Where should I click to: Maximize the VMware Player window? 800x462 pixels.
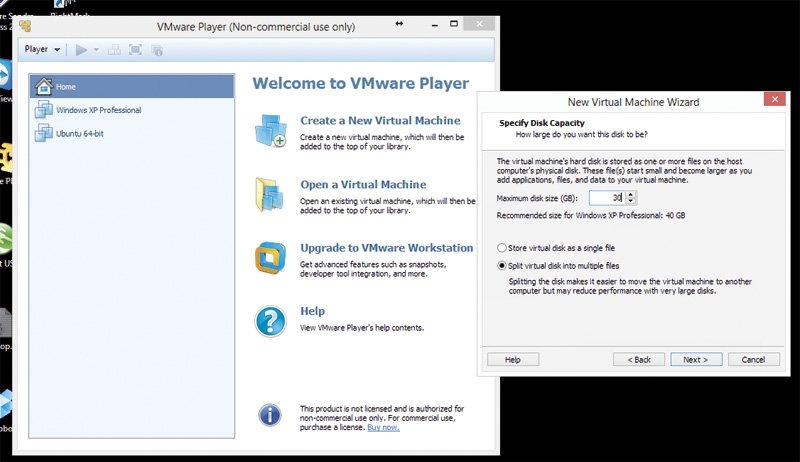pyautogui.click(x=454, y=24)
